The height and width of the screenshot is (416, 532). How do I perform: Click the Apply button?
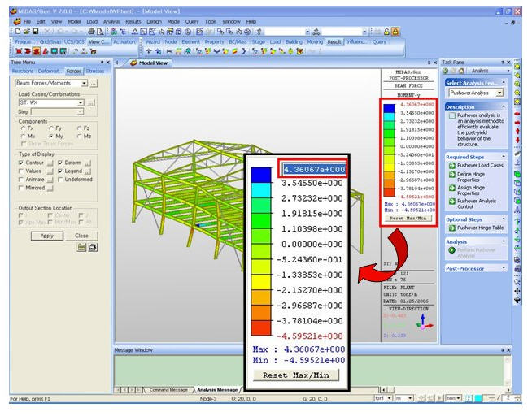click(x=47, y=236)
